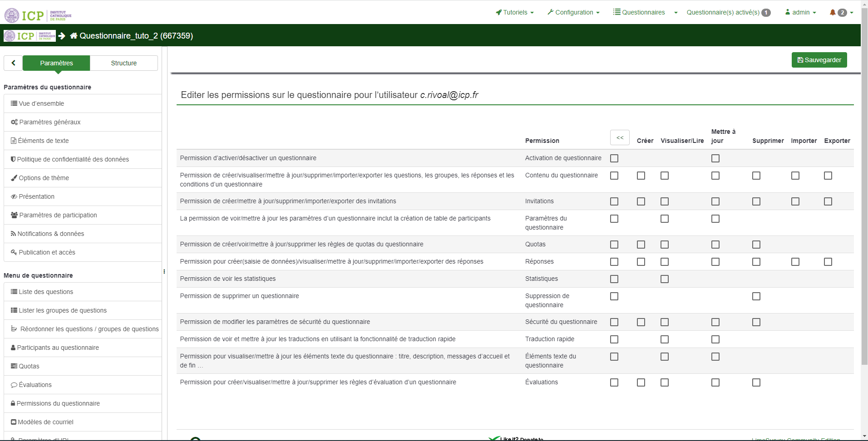Click the sidebar resize handle dots
This screenshot has height=441, width=868.
[164, 271]
